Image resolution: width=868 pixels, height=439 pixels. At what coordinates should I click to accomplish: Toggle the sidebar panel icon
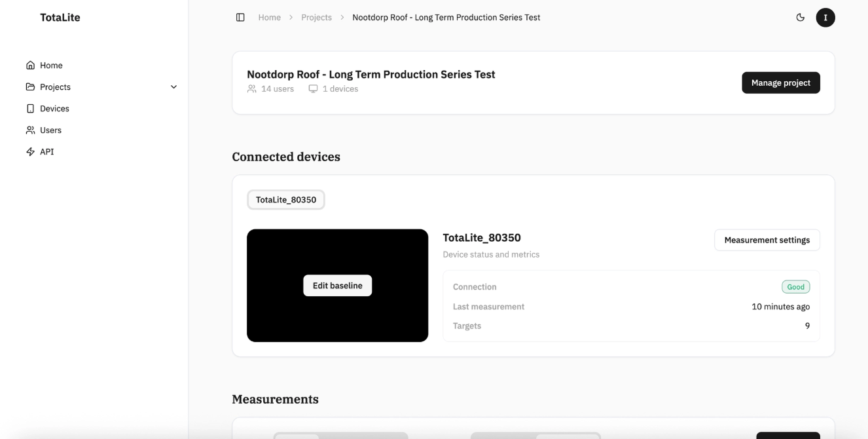(x=240, y=18)
